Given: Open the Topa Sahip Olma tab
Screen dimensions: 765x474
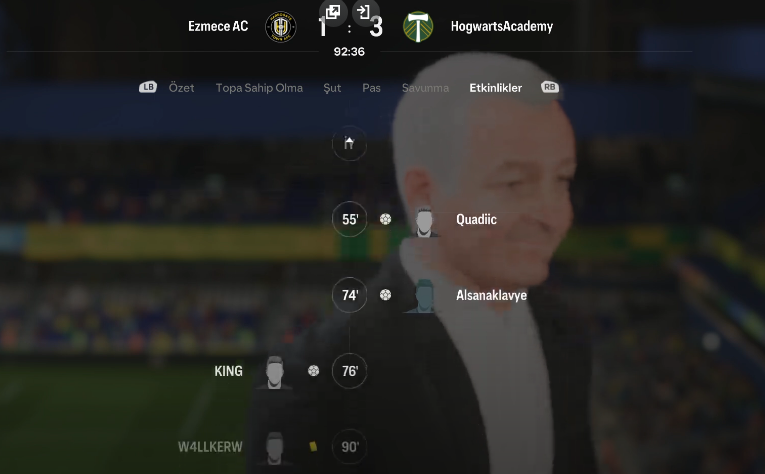Looking at the screenshot, I should tap(259, 88).
